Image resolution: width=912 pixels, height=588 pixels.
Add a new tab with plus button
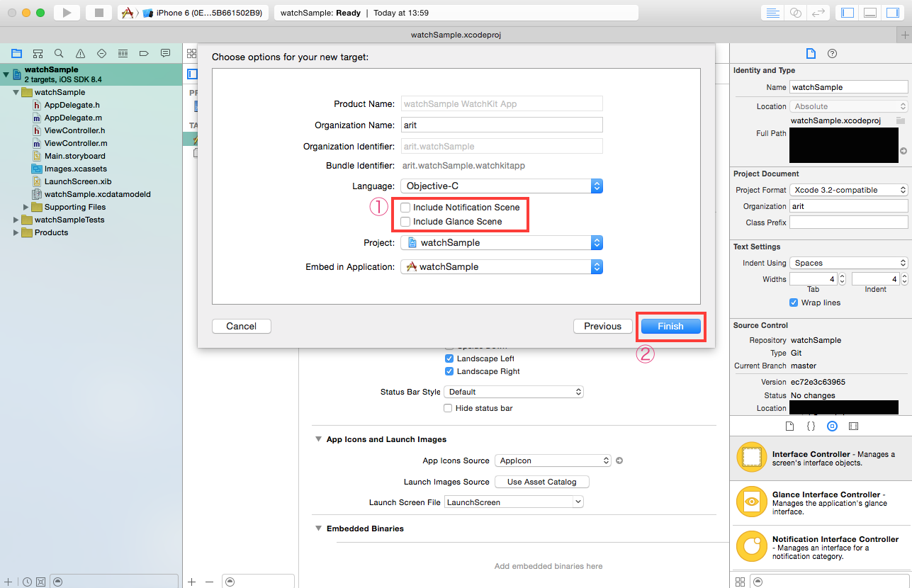(904, 35)
